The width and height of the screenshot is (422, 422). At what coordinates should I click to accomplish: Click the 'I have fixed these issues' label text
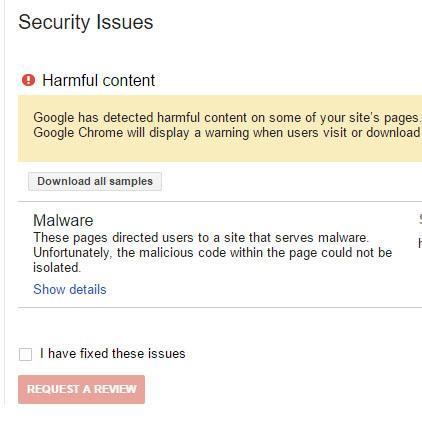[x=113, y=353]
